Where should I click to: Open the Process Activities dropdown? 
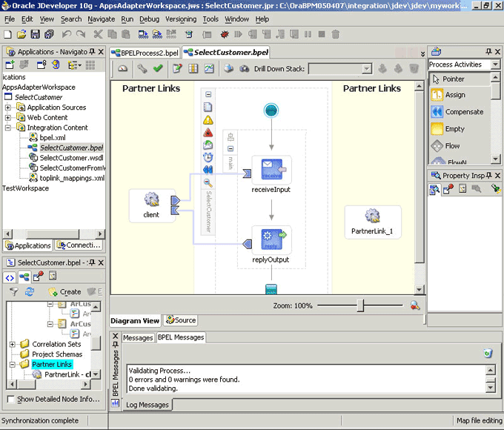click(495, 64)
